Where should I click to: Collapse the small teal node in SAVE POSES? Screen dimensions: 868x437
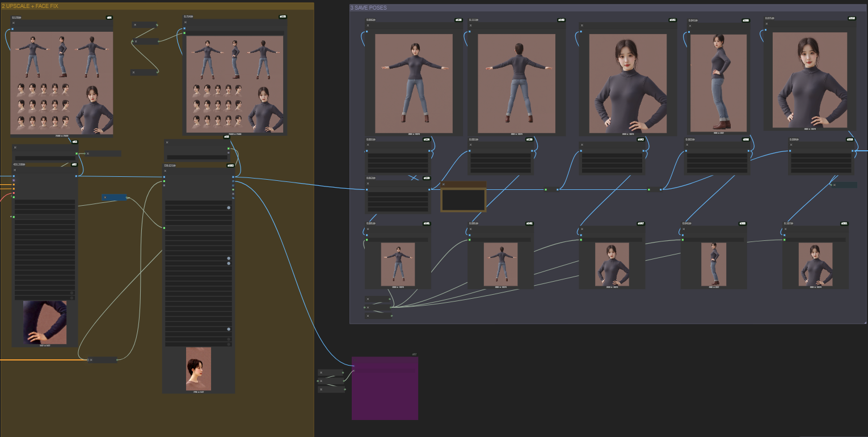pos(834,185)
